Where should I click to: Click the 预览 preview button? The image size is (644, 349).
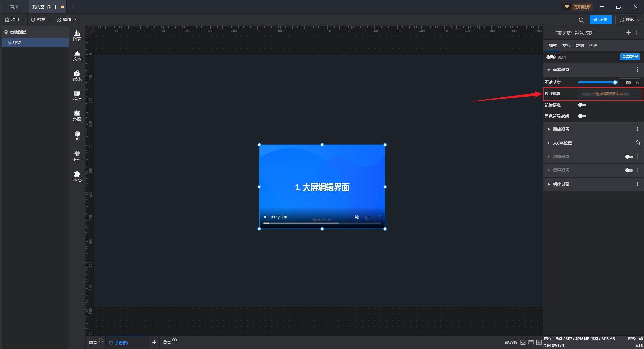click(626, 20)
